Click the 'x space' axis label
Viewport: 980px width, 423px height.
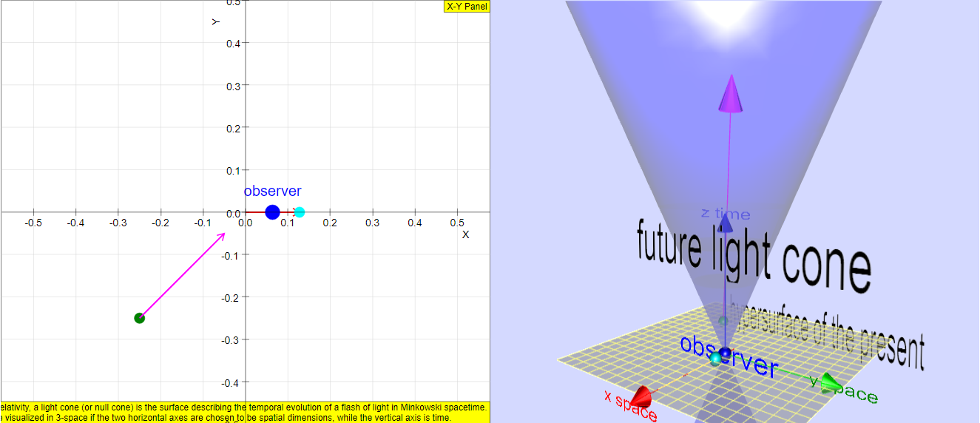tap(630, 406)
